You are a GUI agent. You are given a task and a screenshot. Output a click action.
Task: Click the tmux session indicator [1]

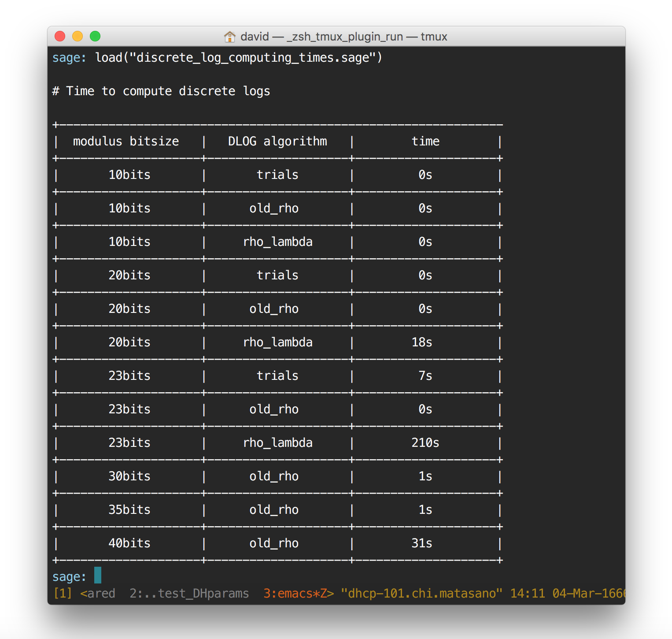[62, 594]
